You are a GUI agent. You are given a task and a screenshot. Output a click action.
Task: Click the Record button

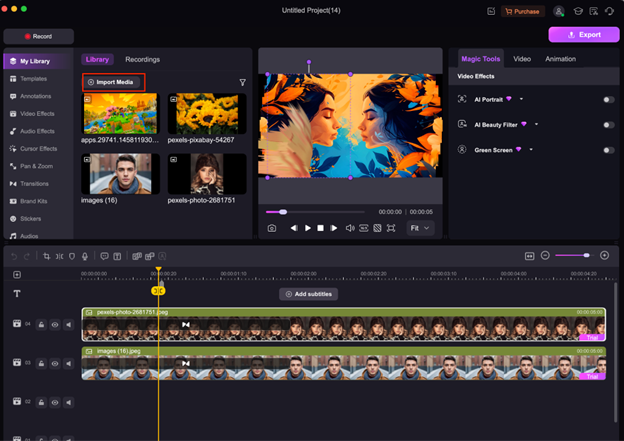coord(39,36)
